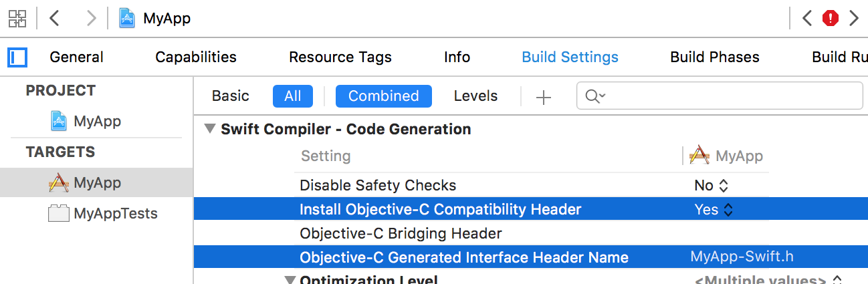Click the MyApp project file icon in breadcrumb
The width and height of the screenshot is (868, 284).
click(x=127, y=18)
